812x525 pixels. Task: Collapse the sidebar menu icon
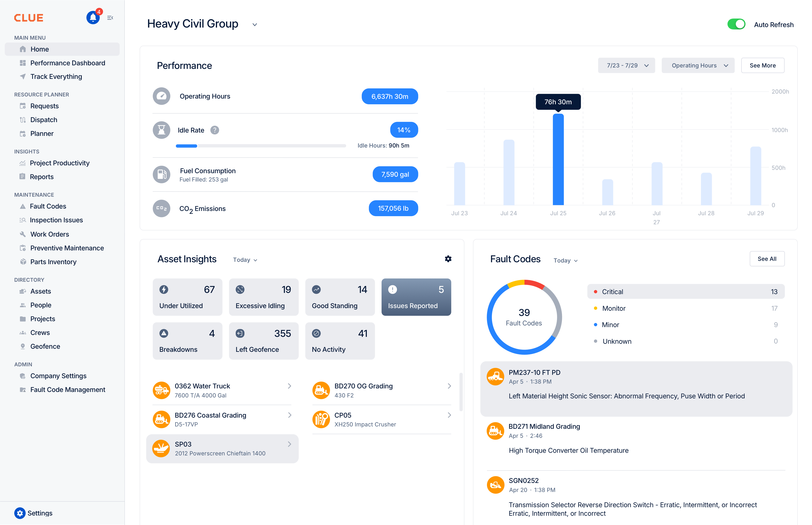click(110, 18)
